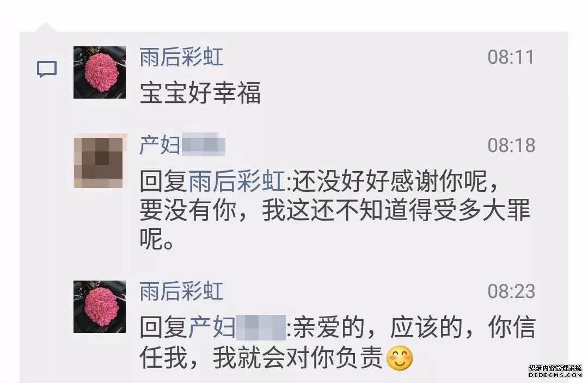Tap reply text 我就会对你负责
588x383 pixels.
pos(298,357)
